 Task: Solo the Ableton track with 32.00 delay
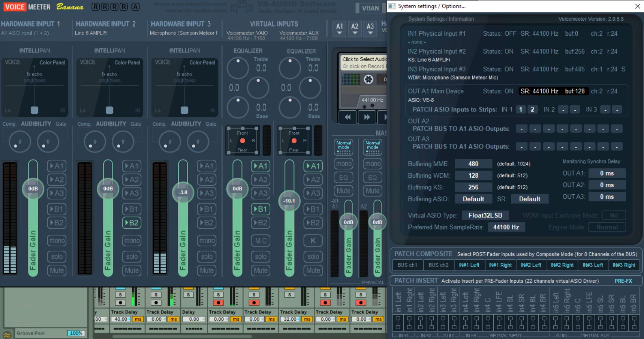289,295
